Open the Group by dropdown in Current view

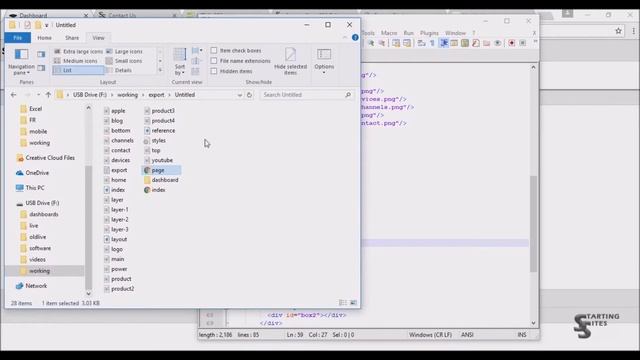pyautogui.click(x=197, y=51)
